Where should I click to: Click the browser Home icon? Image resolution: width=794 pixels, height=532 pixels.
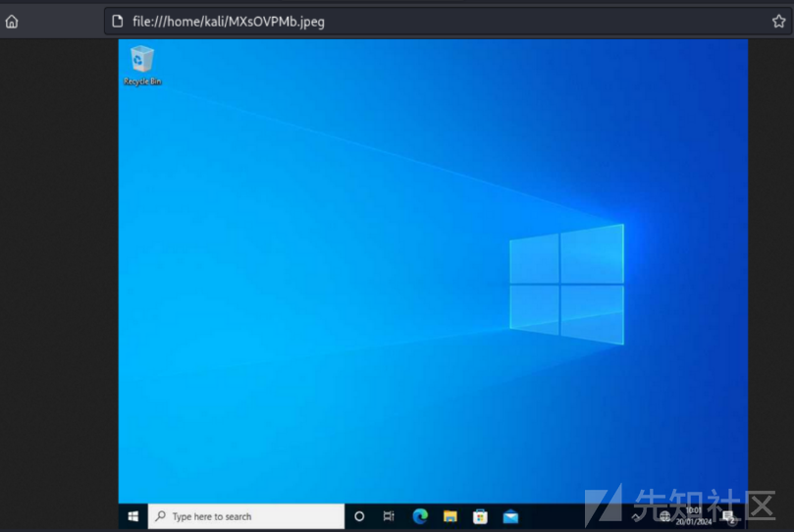12,22
